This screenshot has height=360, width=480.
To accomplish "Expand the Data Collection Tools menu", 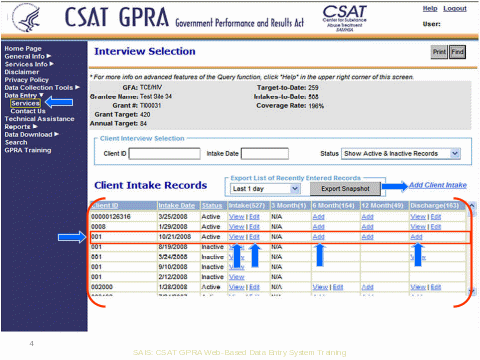I will tap(42, 88).
